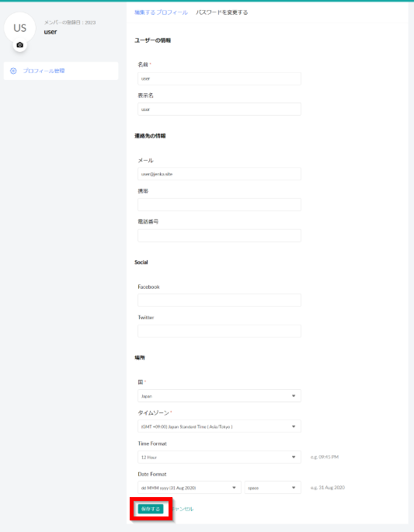Click the camera icon under avatar
This screenshot has height=532, width=414.
tap(19, 45)
